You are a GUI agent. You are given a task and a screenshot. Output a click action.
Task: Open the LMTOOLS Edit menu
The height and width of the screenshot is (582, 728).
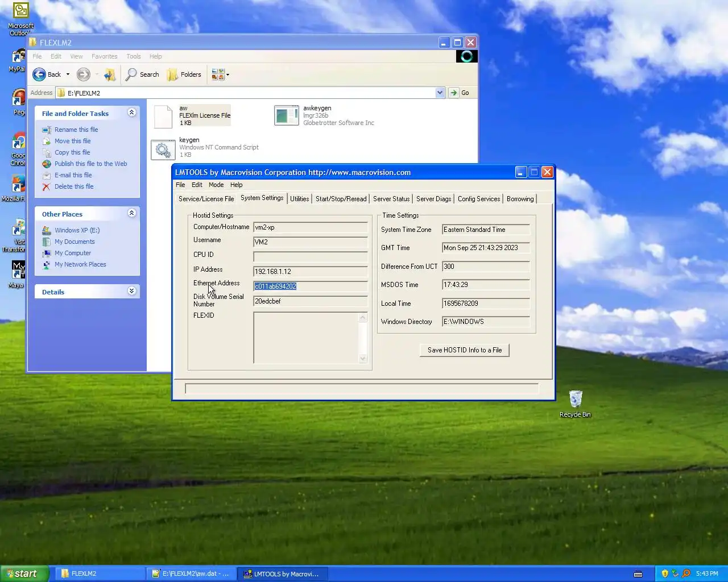197,185
